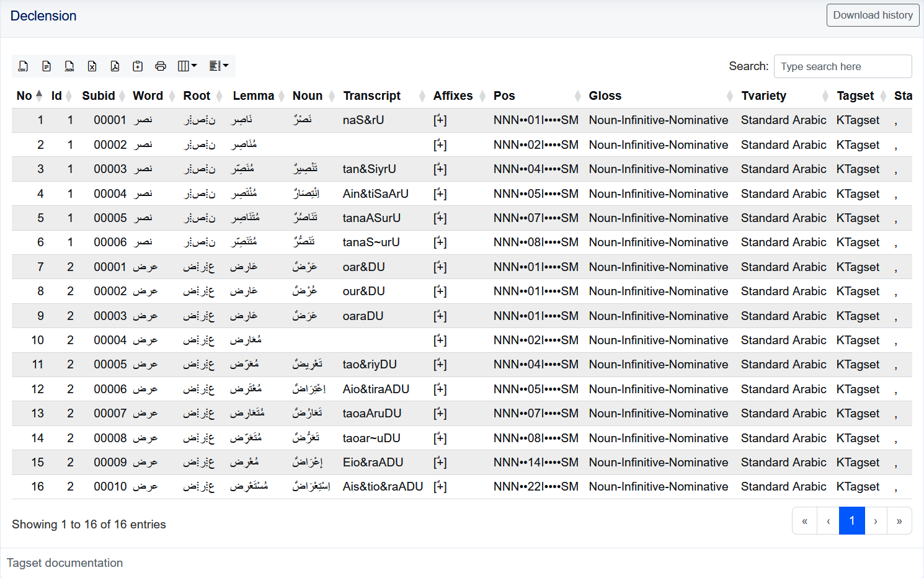
Task: Sort by the Tvariety column header
Action: pos(784,96)
